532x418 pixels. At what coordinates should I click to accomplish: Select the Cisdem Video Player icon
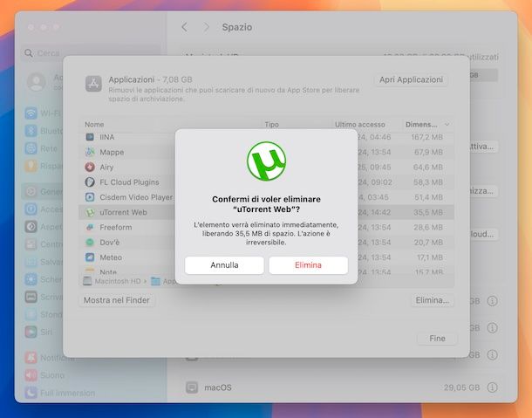tap(90, 197)
